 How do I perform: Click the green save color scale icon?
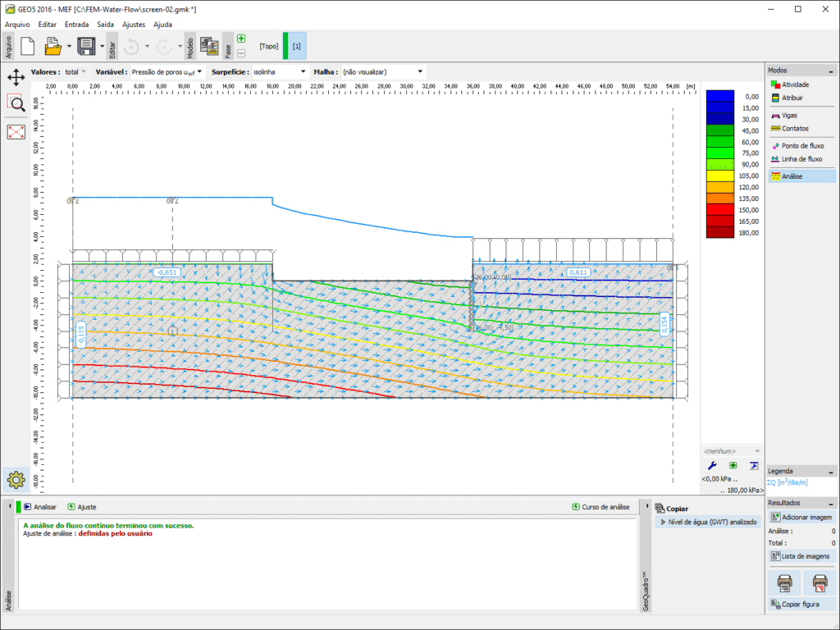pos(733,466)
